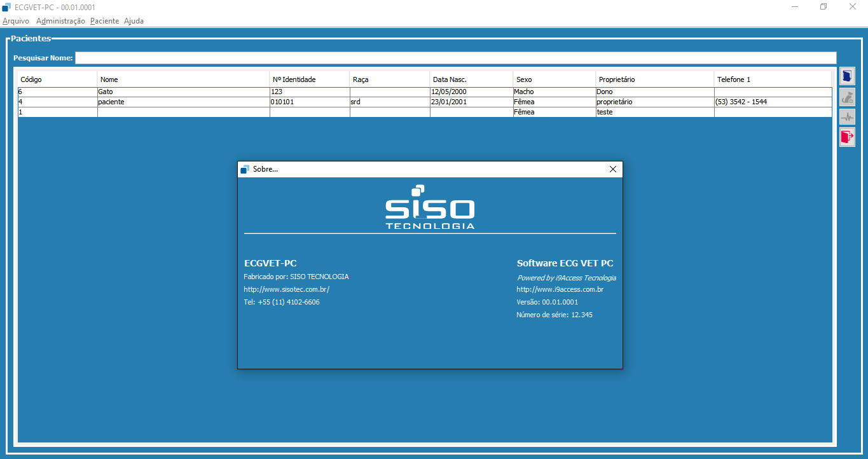Image resolution: width=868 pixels, height=459 pixels.
Task: Click 'Número de série: 12.345' text
Action: tap(555, 315)
